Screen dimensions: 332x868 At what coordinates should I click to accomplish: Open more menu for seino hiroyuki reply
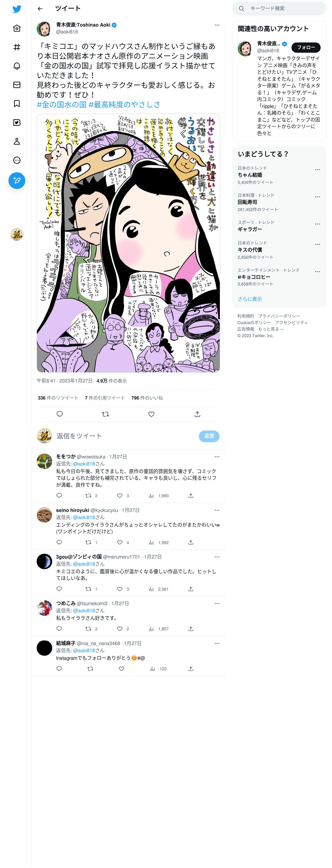217,510
